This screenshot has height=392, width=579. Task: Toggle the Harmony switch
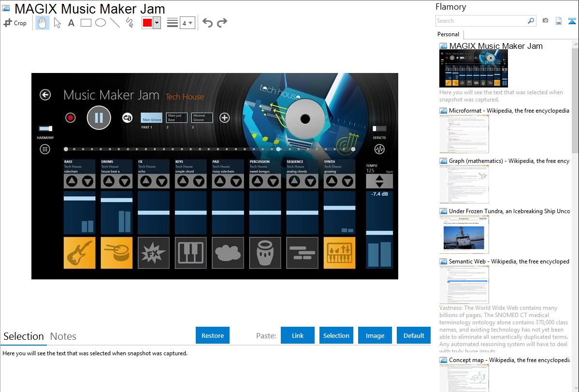coord(45,129)
